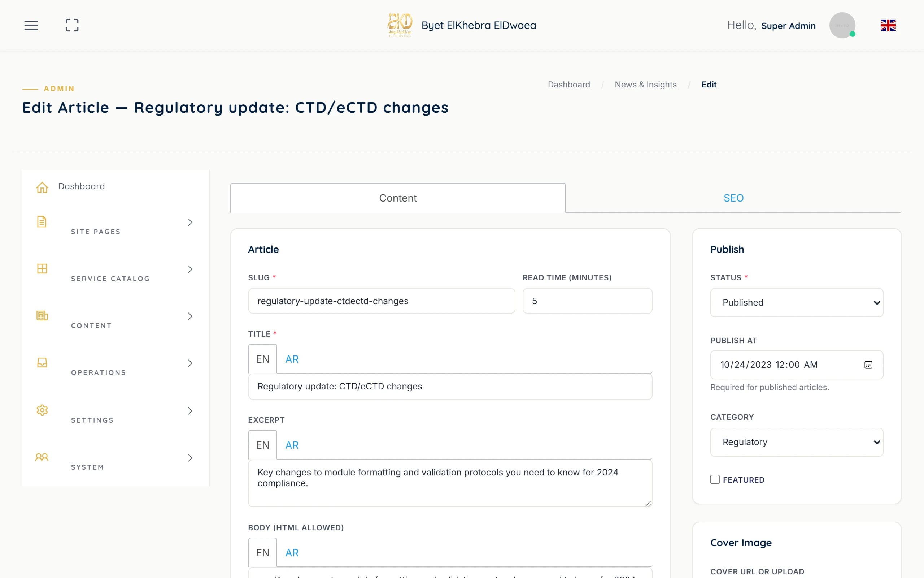Expand the Site Pages chevron
Screen dimensions: 924x578
[x=190, y=223]
